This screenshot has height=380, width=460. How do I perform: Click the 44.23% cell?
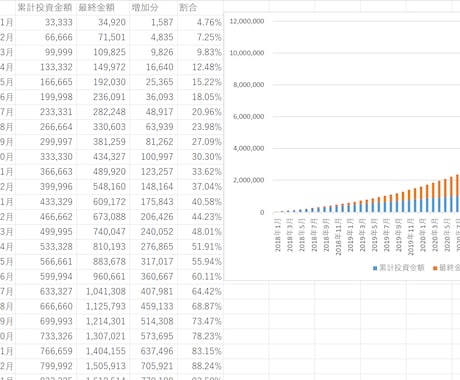pos(200,217)
